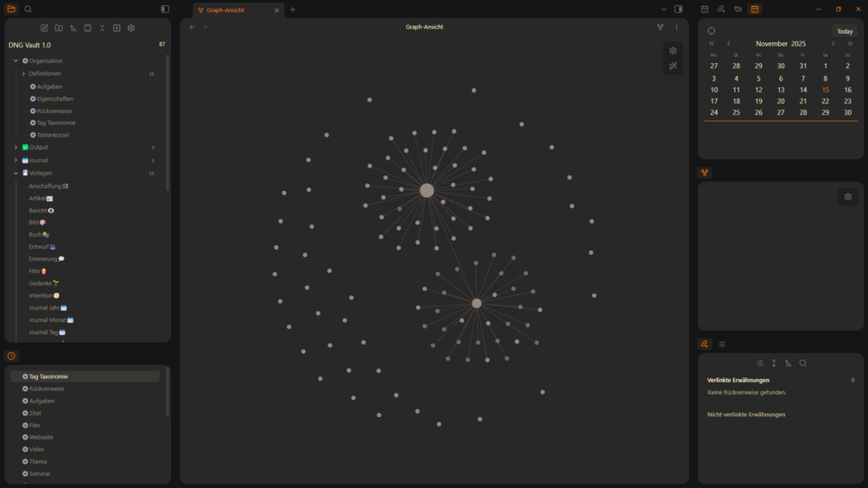
Task: Open a new tab
Action: [x=293, y=10]
